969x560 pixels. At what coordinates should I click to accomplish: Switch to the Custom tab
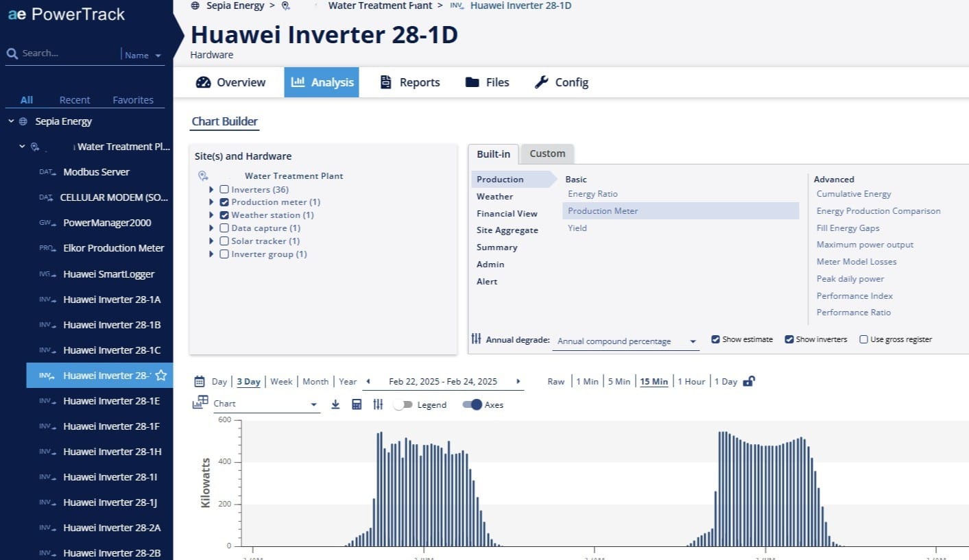point(547,154)
